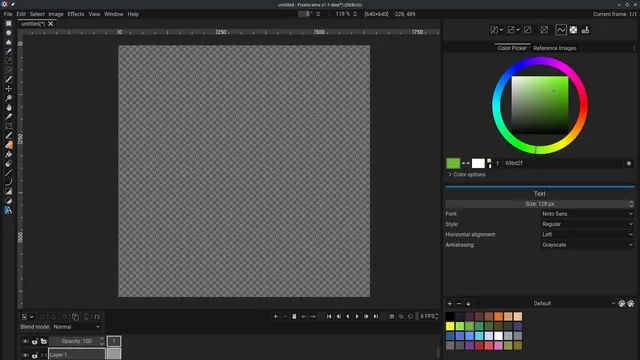Jump to the last frame

[376, 316]
